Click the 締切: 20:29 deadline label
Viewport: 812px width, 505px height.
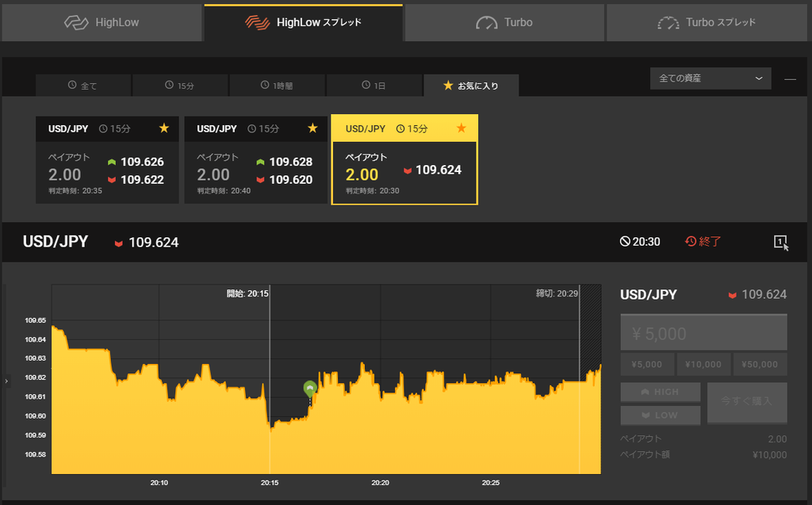click(x=557, y=293)
